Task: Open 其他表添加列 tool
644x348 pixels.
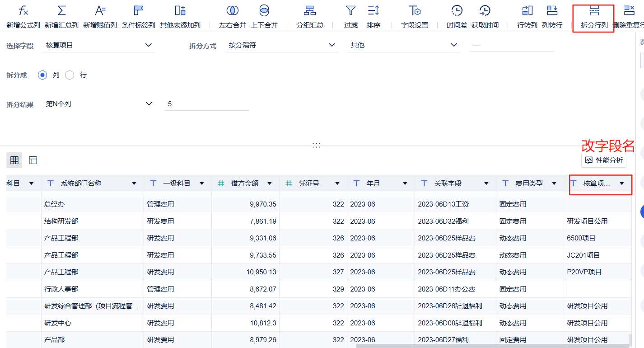Action: (x=180, y=17)
